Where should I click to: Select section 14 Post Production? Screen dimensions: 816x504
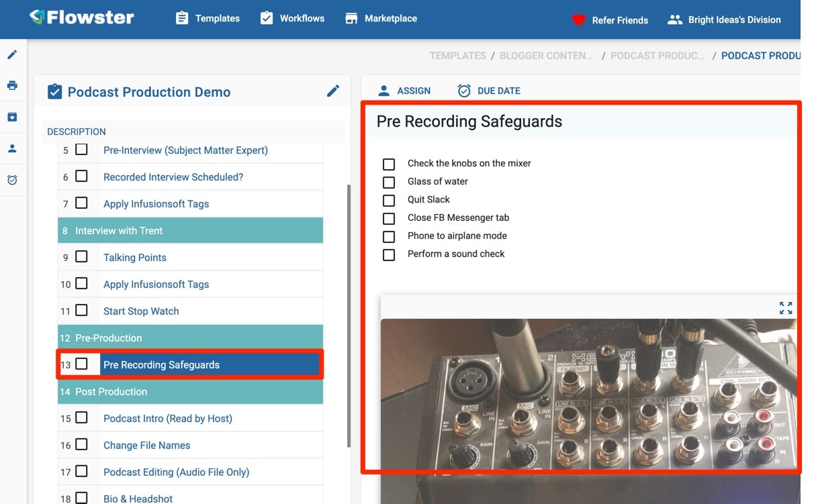(191, 392)
